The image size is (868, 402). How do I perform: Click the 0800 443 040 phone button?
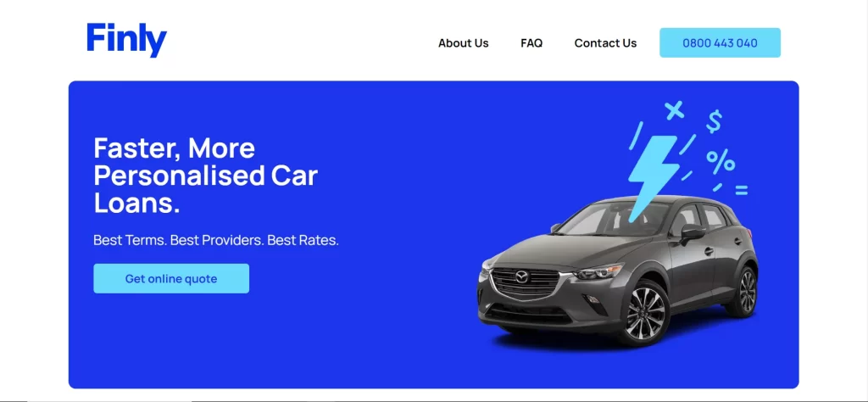pyautogui.click(x=721, y=42)
